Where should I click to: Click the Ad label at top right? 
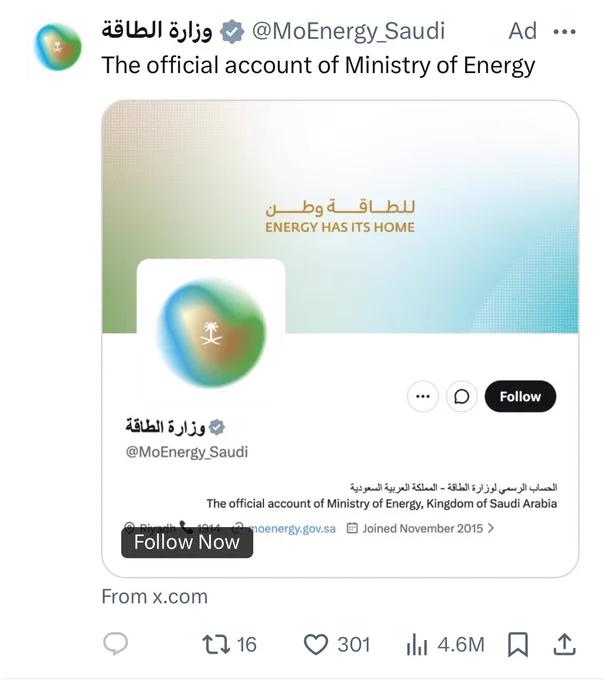(523, 31)
